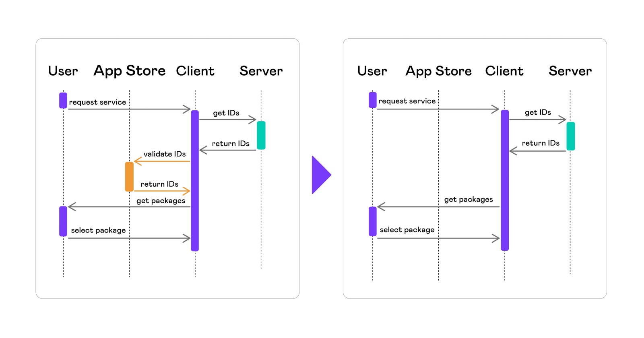Viewport: 644px width, 338px height.
Task: Click the User heading in the right diagram
Action: 372,71
